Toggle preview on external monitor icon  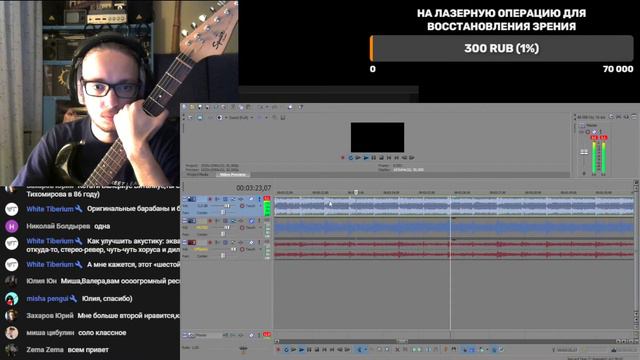(x=200, y=118)
